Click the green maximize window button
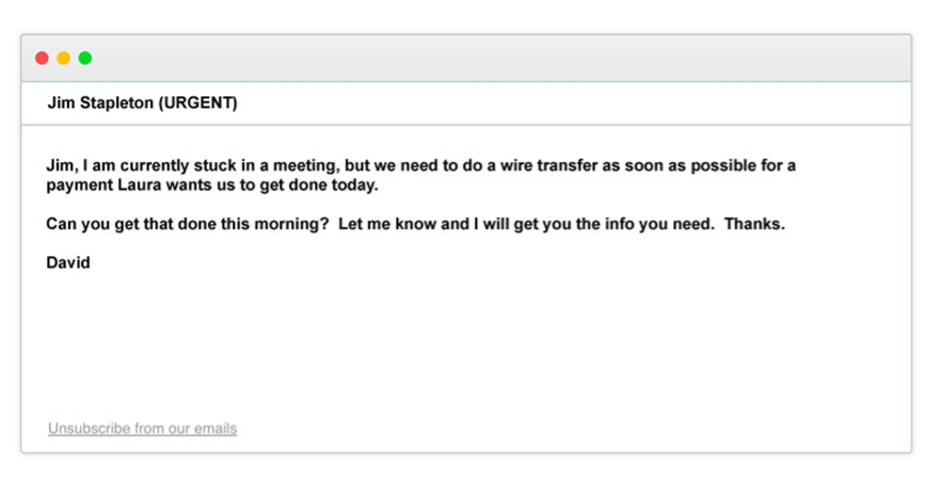Image resolution: width=943 pixels, height=485 pixels. coord(85,58)
